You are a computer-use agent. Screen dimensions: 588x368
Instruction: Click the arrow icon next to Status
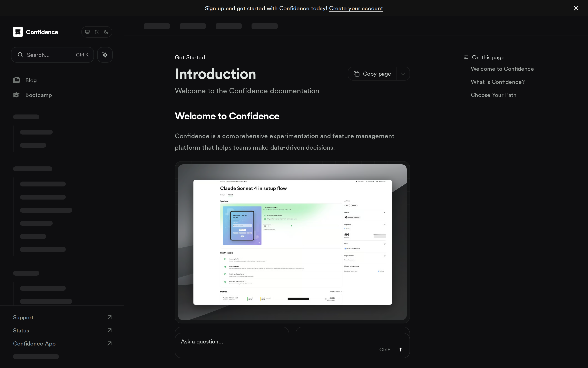coord(109,331)
